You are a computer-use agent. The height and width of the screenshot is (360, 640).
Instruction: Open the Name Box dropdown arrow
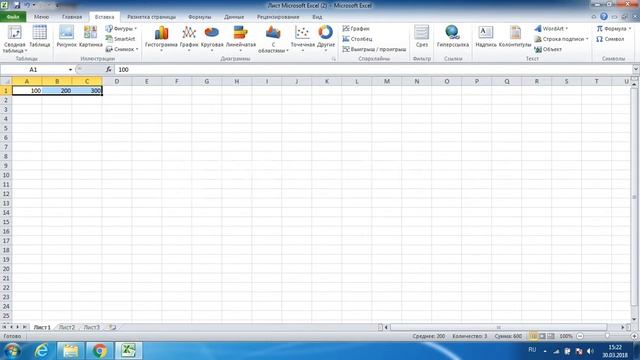tap(70, 70)
